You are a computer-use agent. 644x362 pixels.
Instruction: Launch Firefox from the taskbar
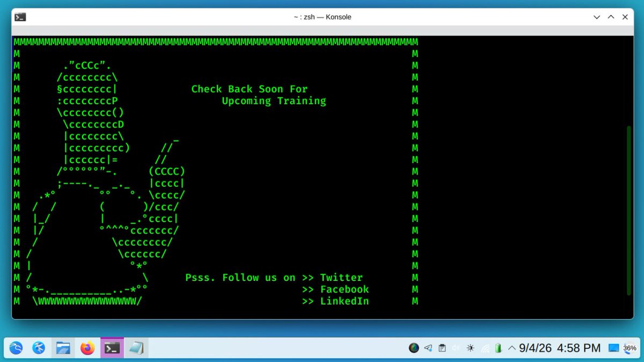coord(87,349)
